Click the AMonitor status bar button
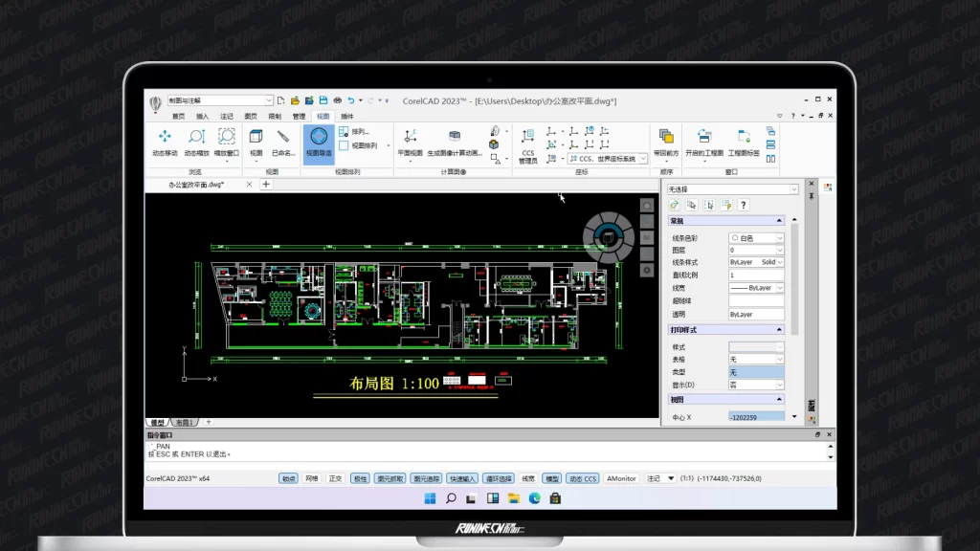980x551 pixels. pyautogui.click(x=621, y=478)
